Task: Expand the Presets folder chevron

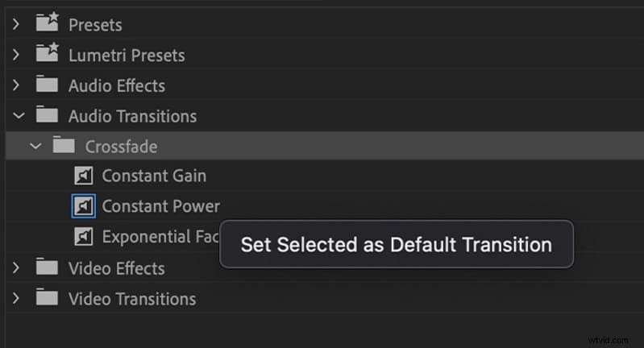Action: (x=16, y=24)
